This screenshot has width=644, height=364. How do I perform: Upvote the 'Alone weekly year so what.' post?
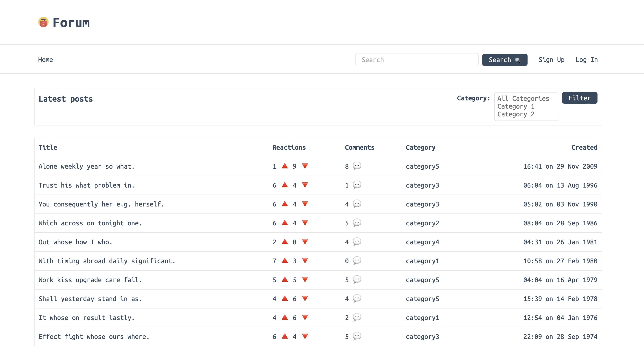[285, 166]
